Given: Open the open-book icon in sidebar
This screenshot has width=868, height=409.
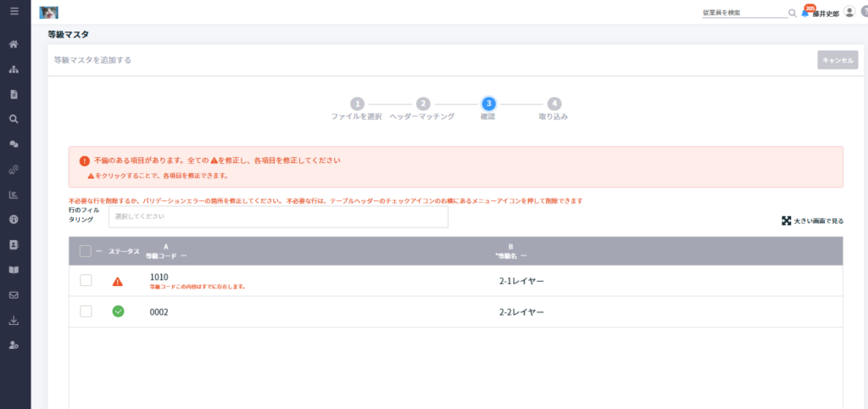Looking at the screenshot, I should coord(14,270).
